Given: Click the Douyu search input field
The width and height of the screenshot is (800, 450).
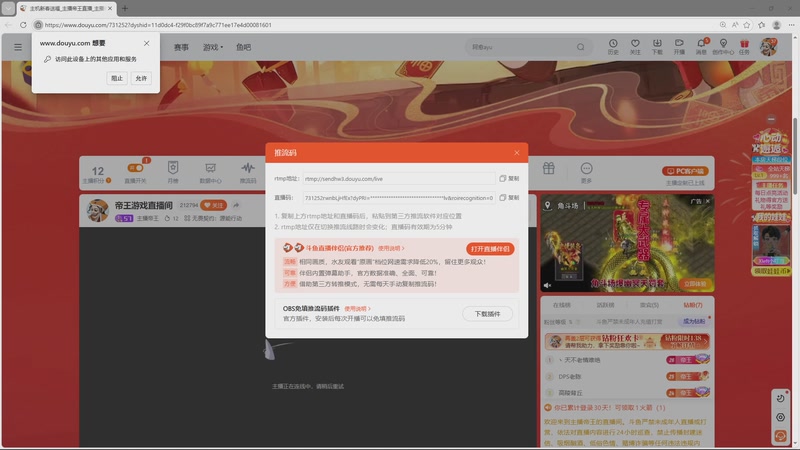Looking at the screenshot, I should click(520, 47).
